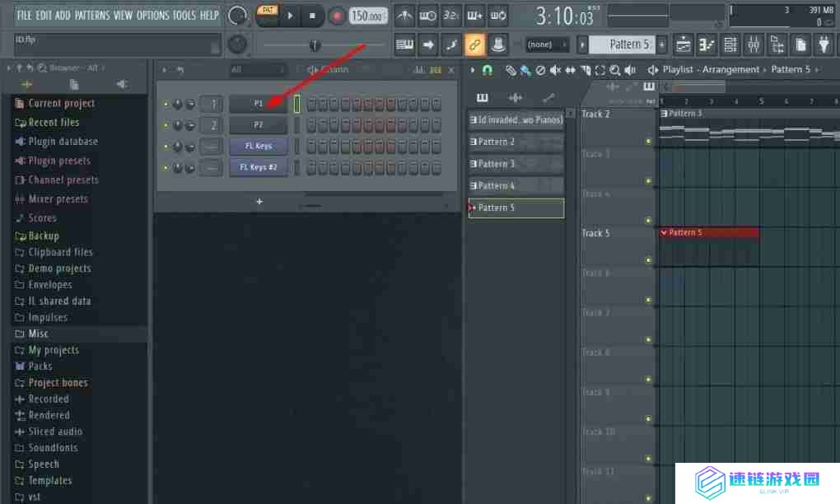Select Pattern 3 in the picker list

point(516,164)
